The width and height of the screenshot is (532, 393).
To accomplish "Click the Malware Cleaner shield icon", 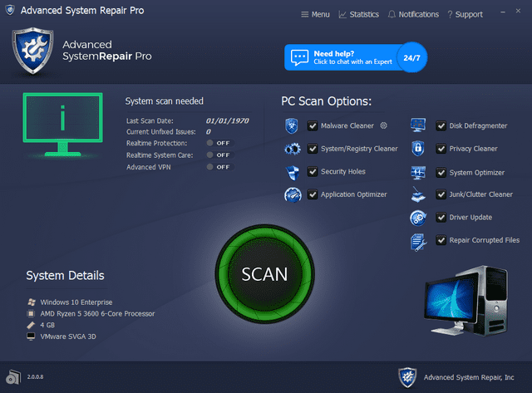I will [292, 125].
